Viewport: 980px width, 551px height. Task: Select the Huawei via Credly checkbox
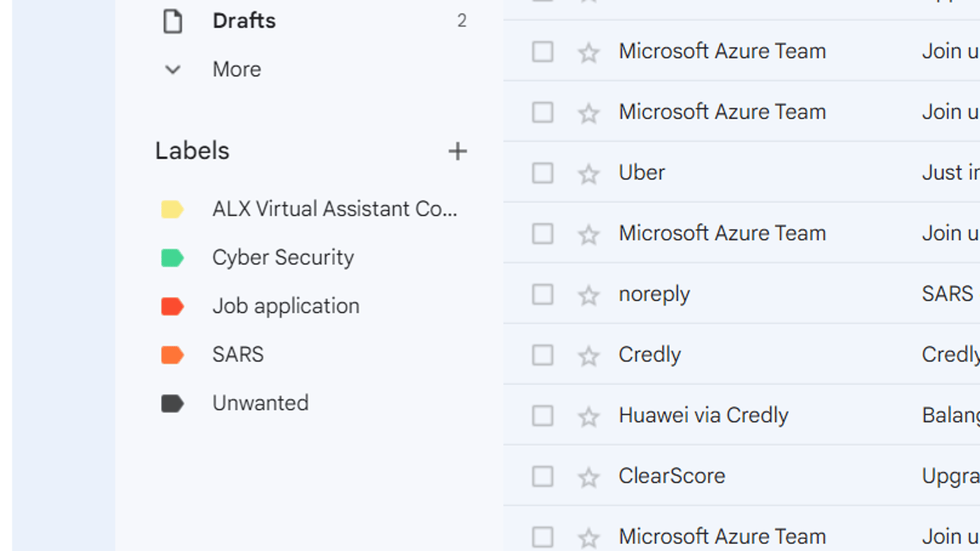coord(542,416)
